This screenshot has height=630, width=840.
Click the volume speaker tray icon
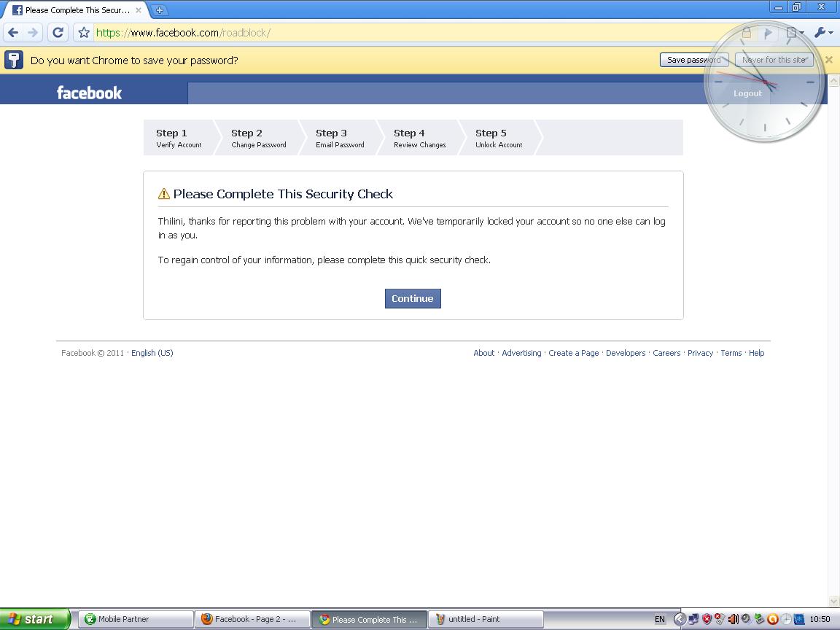pos(733,619)
